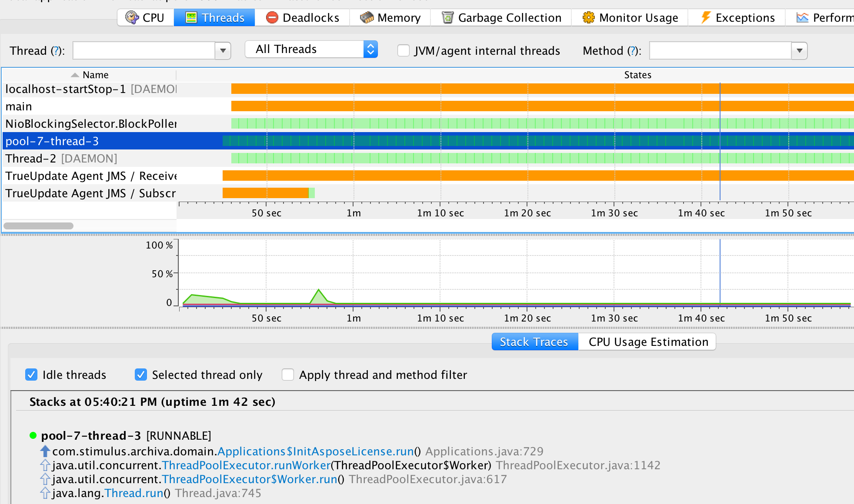Click inside the Method filter text field

click(720, 51)
